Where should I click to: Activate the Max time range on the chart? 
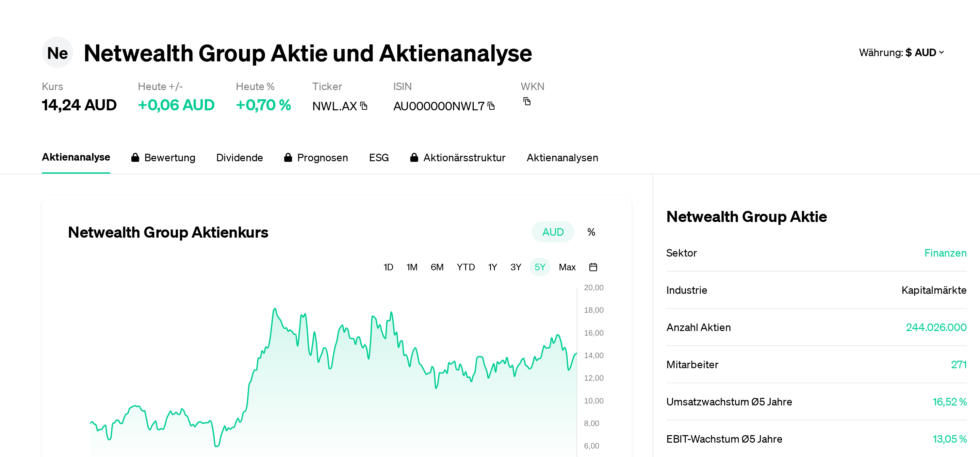tap(567, 267)
